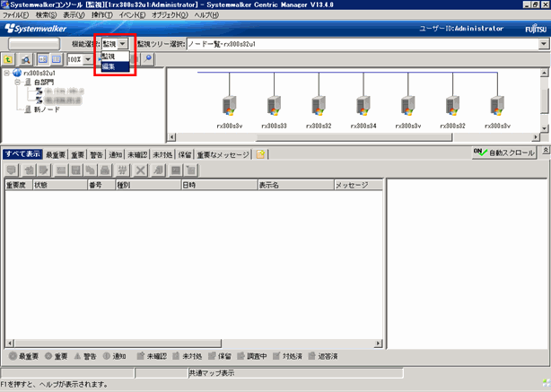The image size is (551, 392).
Task: Open the 監視ツリー選択 combo box arrow
Action: (x=544, y=44)
